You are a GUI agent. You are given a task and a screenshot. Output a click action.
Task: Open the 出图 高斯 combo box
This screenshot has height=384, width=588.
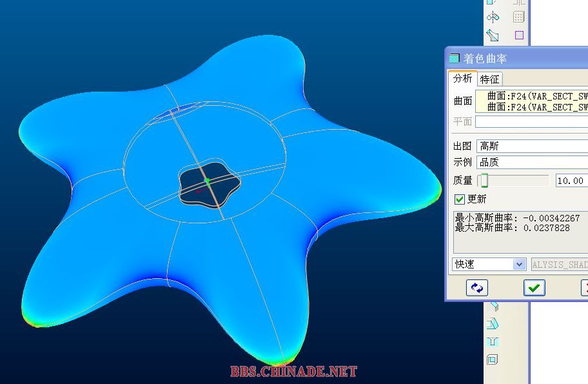coord(532,147)
